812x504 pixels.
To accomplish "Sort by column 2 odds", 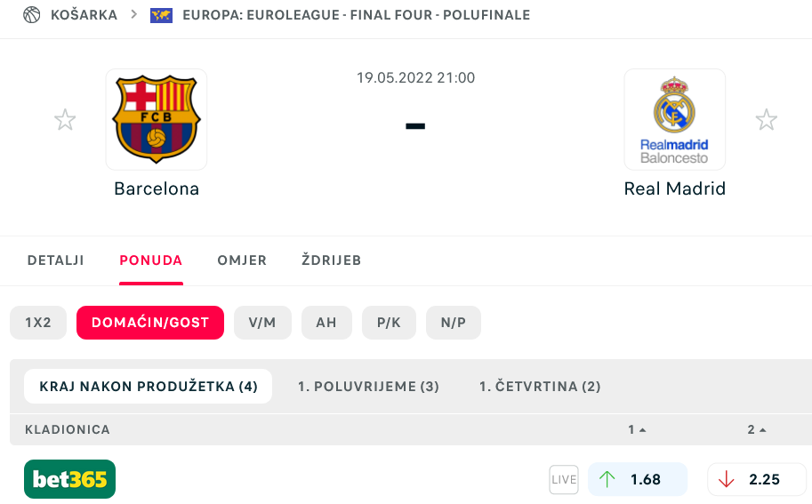I will (757, 429).
